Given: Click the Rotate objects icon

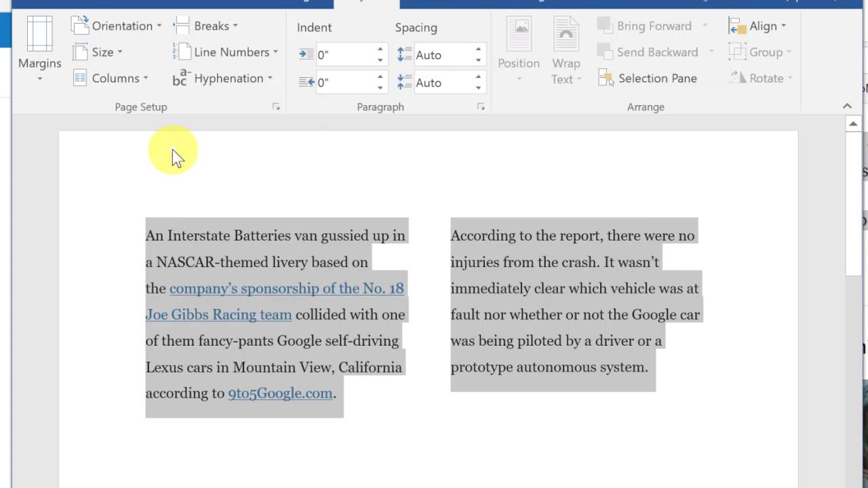Looking at the screenshot, I should click(737, 78).
